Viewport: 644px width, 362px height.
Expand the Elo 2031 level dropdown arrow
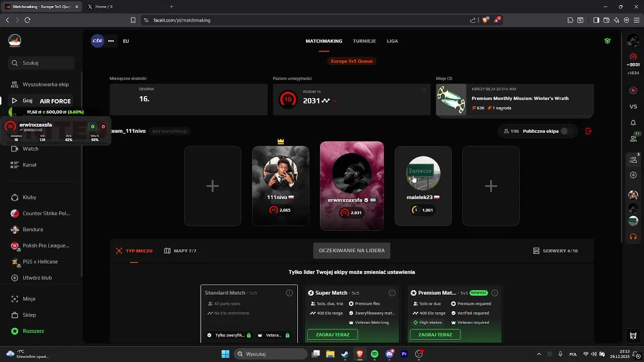click(x=335, y=101)
